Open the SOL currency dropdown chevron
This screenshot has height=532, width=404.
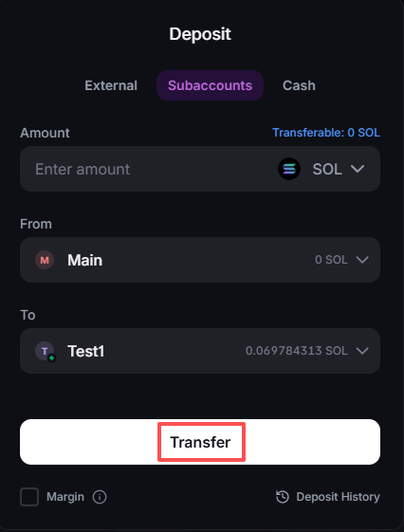click(358, 169)
